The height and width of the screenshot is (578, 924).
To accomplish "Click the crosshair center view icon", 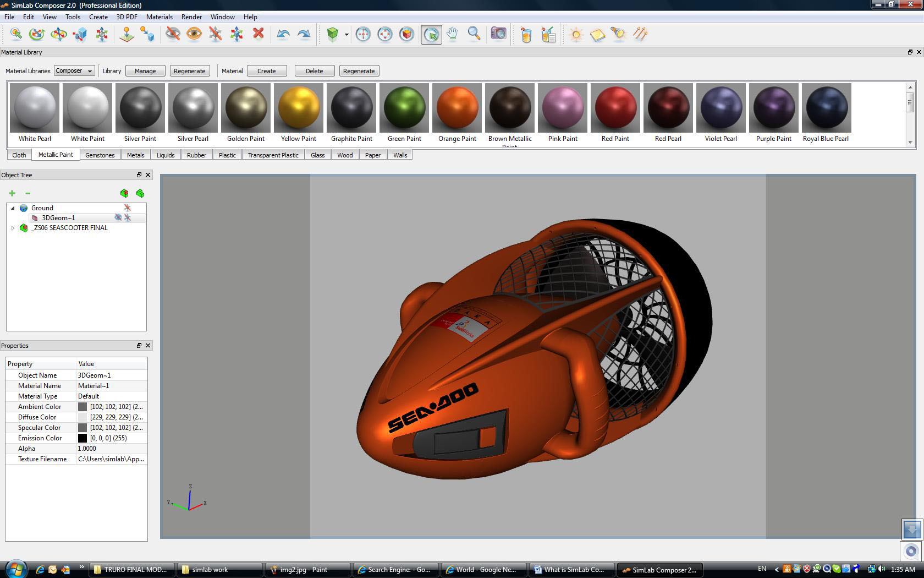I will 363,34.
